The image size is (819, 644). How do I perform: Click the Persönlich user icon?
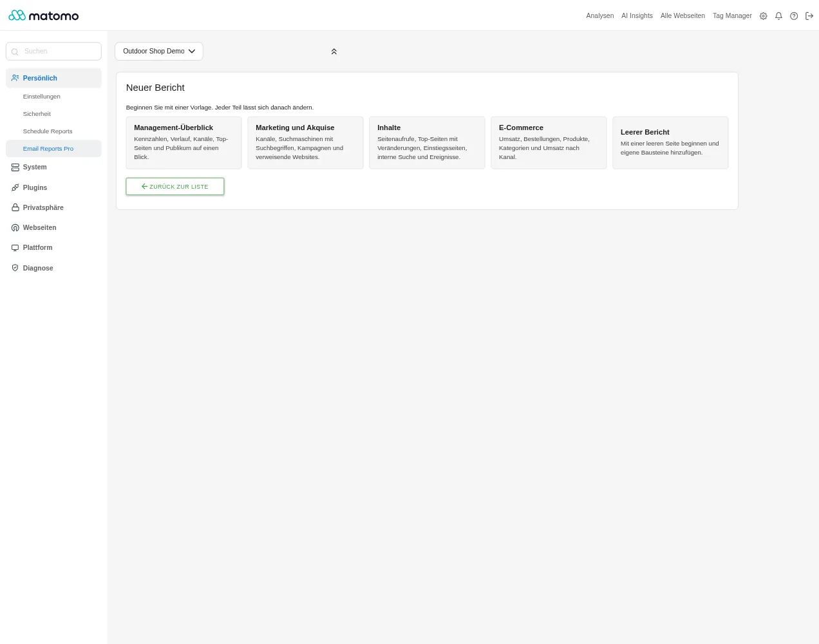pyautogui.click(x=15, y=78)
